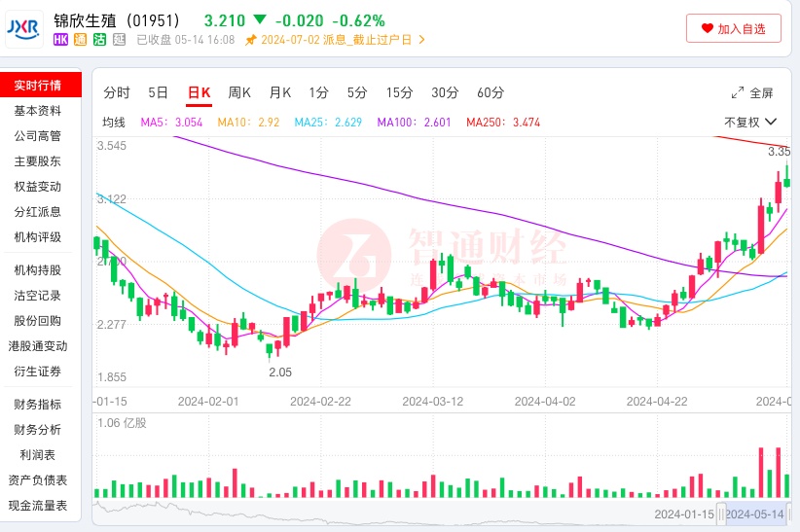Click the 沽 short-selling badge
The width and height of the screenshot is (800, 532).
(100, 40)
